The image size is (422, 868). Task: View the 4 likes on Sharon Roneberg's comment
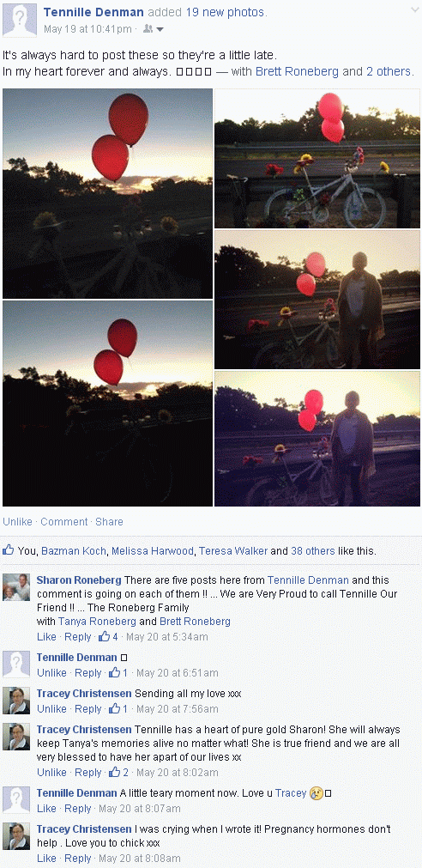[108, 636]
